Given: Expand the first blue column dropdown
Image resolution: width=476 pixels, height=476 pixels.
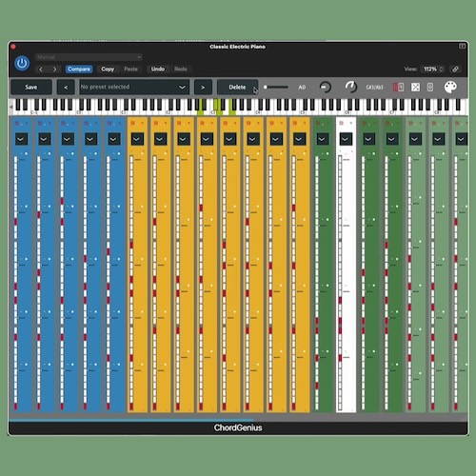Looking at the screenshot, I should pos(21,139).
